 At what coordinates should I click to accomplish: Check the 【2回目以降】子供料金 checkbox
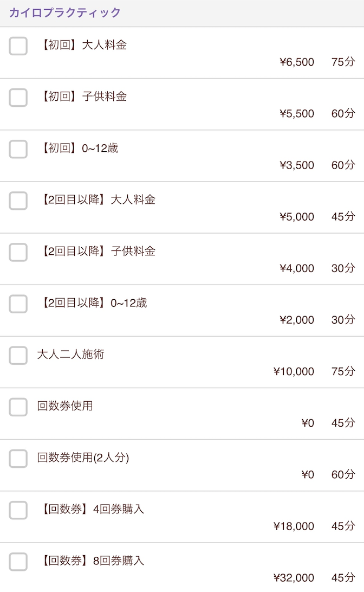point(18,252)
